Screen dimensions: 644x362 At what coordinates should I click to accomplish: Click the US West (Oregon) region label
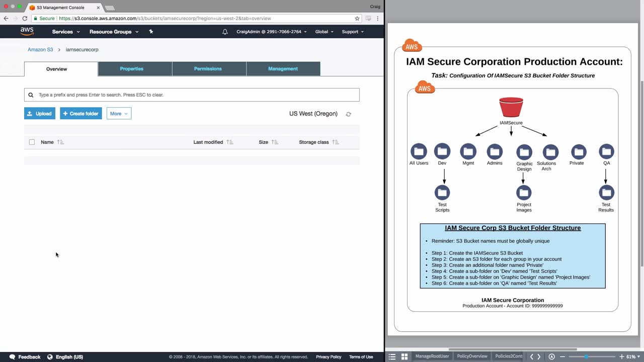313,114
